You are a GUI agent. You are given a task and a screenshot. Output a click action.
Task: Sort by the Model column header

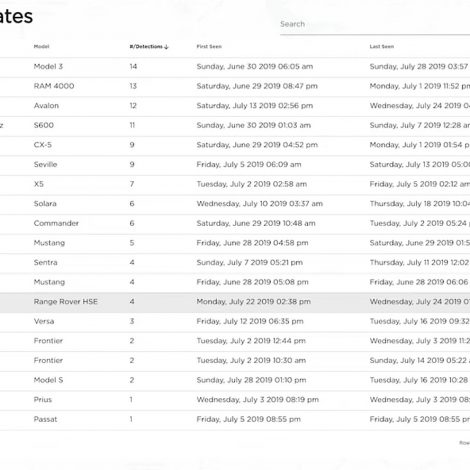pyautogui.click(x=41, y=46)
